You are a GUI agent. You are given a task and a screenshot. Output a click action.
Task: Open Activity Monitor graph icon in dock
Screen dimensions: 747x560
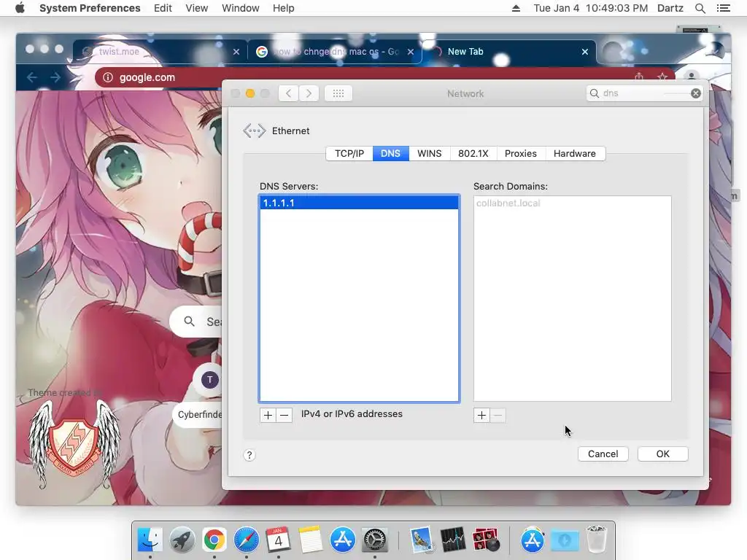(x=453, y=540)
